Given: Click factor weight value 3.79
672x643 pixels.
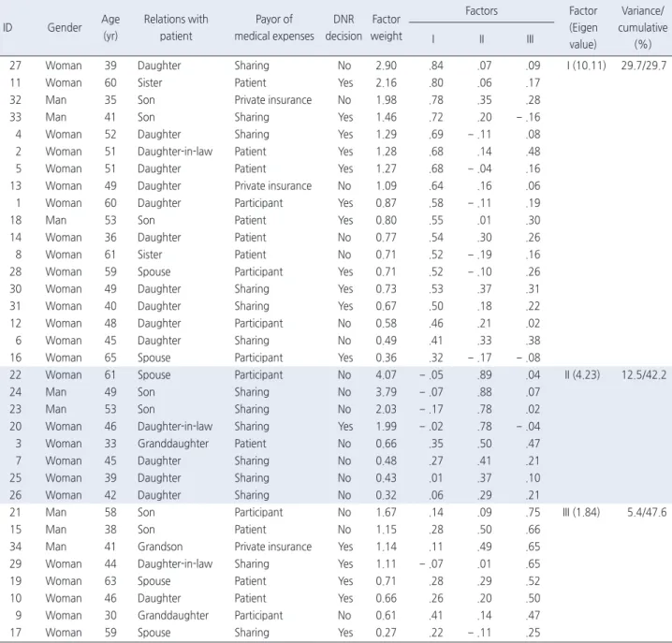Looking at the screenshot, I should click(387, 392).
